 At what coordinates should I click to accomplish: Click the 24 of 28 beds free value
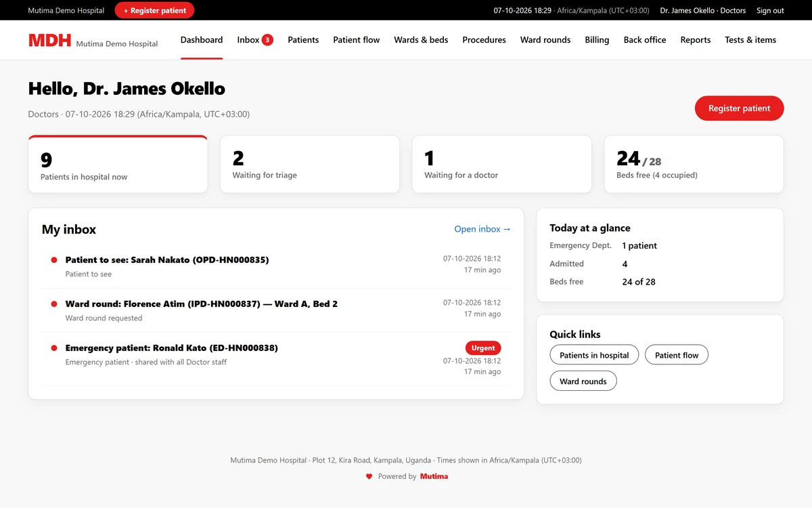tap(639, 282)
